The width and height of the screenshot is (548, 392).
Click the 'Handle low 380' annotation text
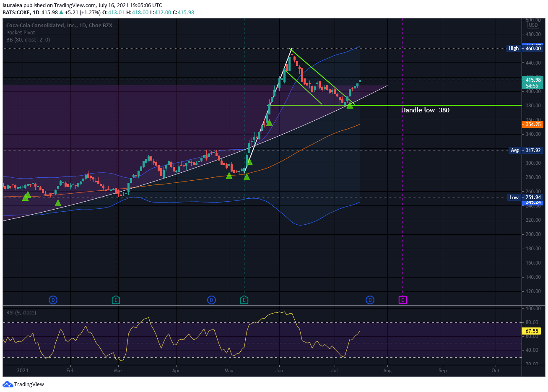click(x=425, y=110)
